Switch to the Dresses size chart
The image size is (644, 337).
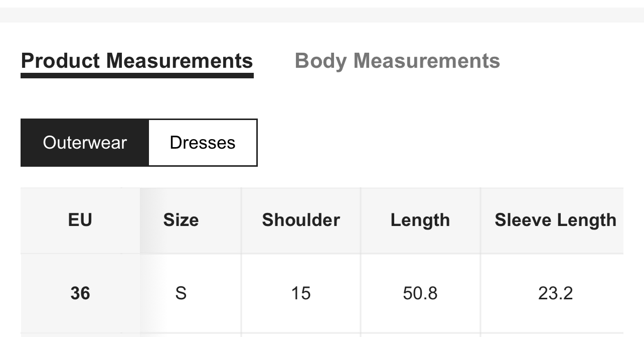point(203,143)
